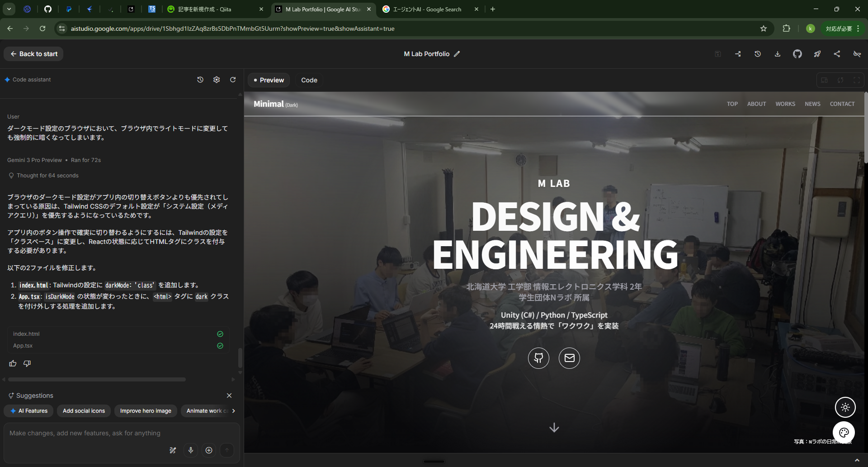Image resolution: width=868 pixels, height=467 pixels.
Task: Click the remix/fork arrows icon
Action: [x=738, y=54]
